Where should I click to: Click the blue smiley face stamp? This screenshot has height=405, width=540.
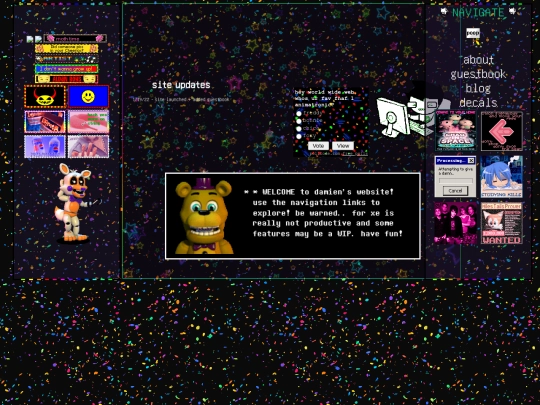click(x=89, y=97)
